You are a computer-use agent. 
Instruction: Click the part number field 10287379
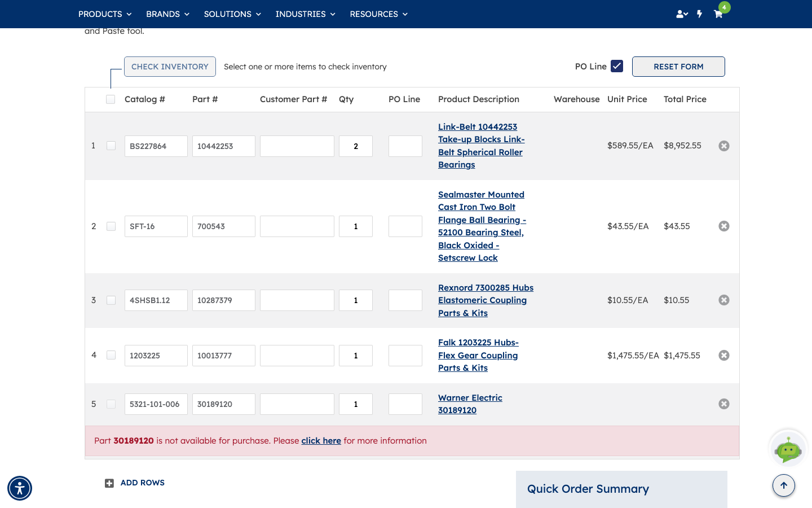coord(224,300)
